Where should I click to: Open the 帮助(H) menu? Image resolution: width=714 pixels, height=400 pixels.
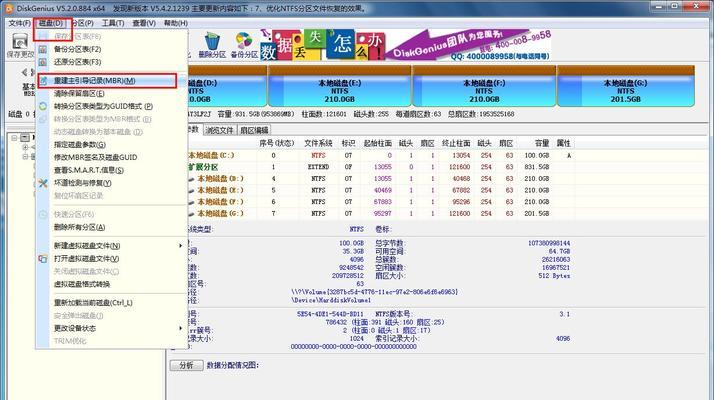176,23
